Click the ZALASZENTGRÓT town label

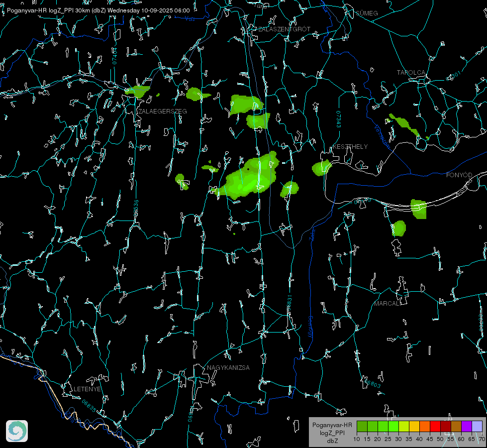(285, 29)
